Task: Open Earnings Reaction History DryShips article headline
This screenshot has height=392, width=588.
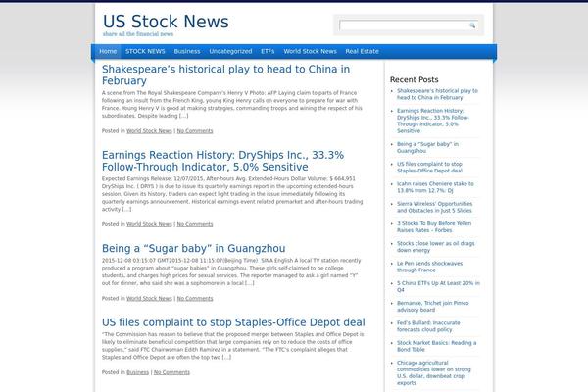Action: [222, 161]
